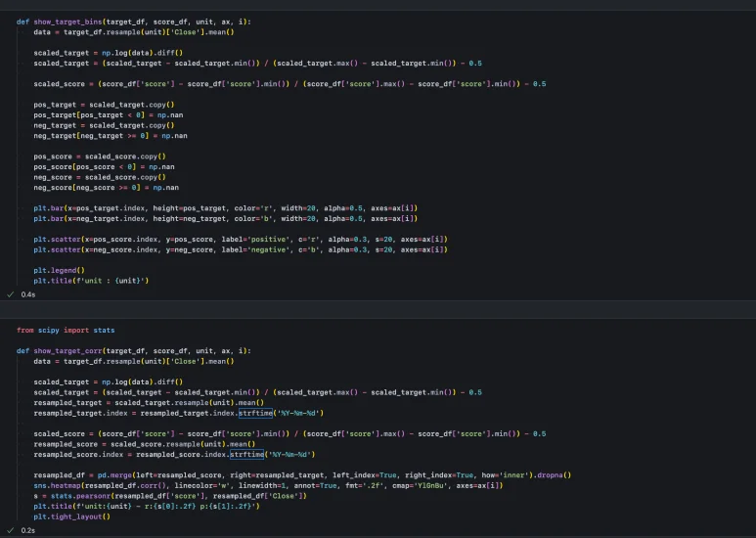The width and height of the screenshot is (756, 538).
Task: Click the plt.title line in first cell
Action: [x=90, y=281]
